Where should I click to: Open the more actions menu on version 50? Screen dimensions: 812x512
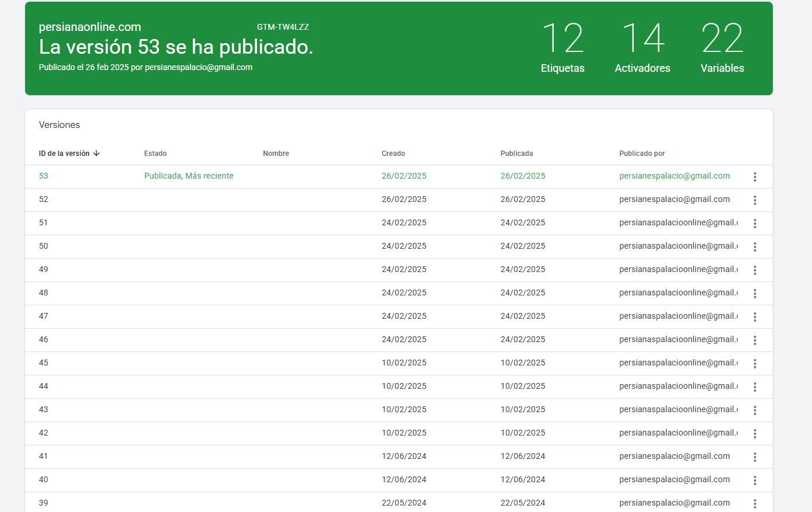point(755,247)
